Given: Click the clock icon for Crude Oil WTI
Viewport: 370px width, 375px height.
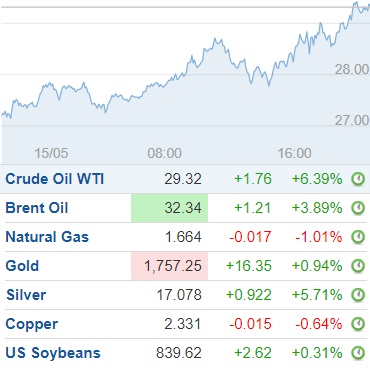Looking at the screenshot, I should (358, 179).
